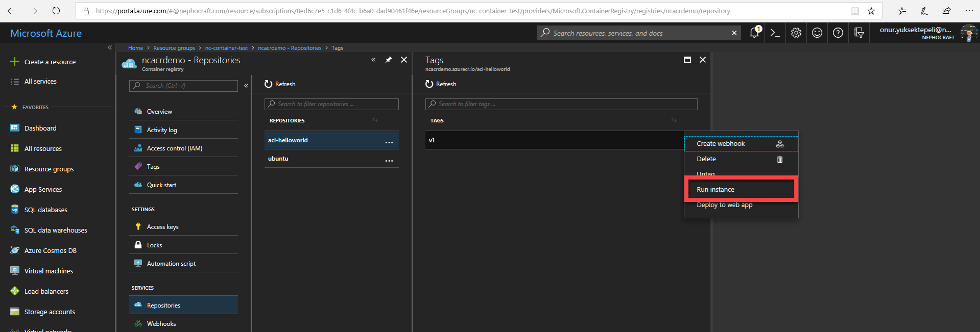Sort the REPOSITORIES column
Screen dimensions: 980x332
click(375, 120)
